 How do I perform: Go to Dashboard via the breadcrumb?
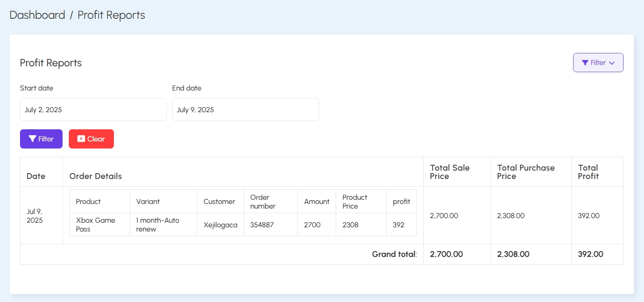[x=37, y=15]
